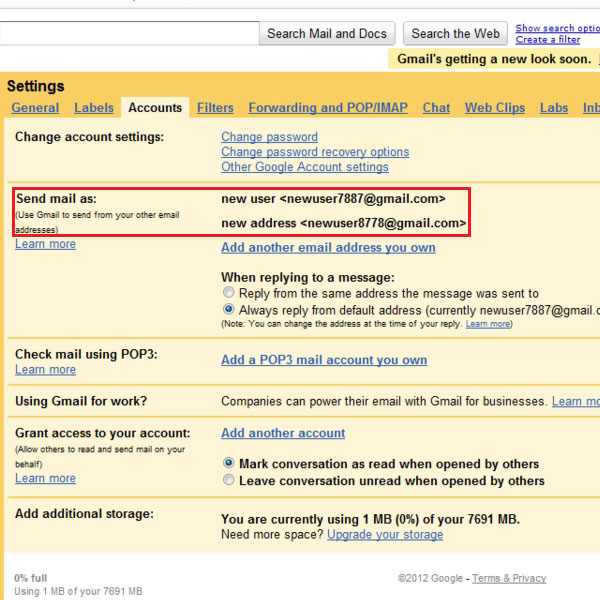600x600 pixels.
Task: Click Add a POP3 mail account you own
Action: (x=324, y=360)
